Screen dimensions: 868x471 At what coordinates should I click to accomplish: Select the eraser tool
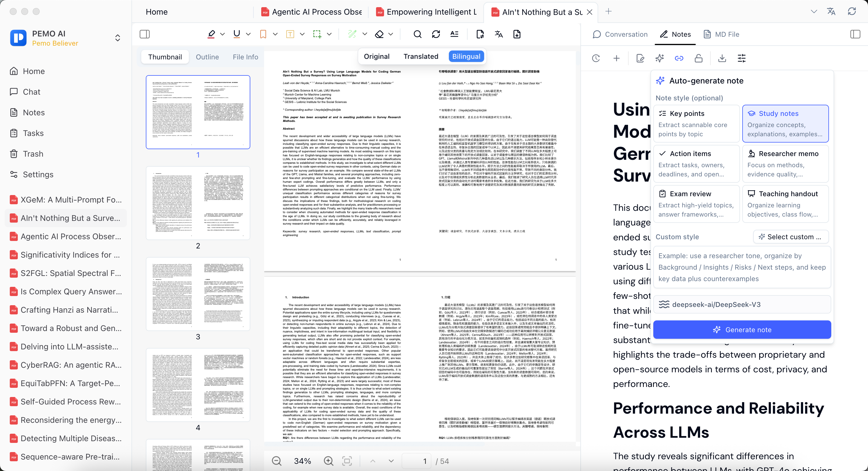pyautogui.click(x=379, y=34)
